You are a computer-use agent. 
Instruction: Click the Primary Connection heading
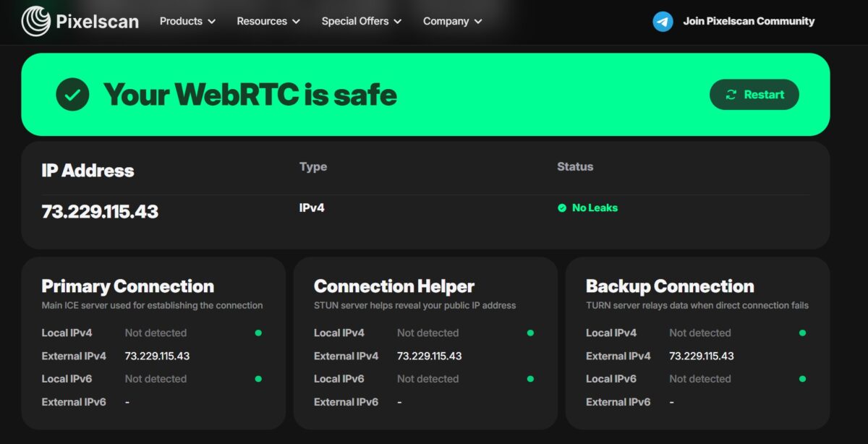(x=127, y=286)
